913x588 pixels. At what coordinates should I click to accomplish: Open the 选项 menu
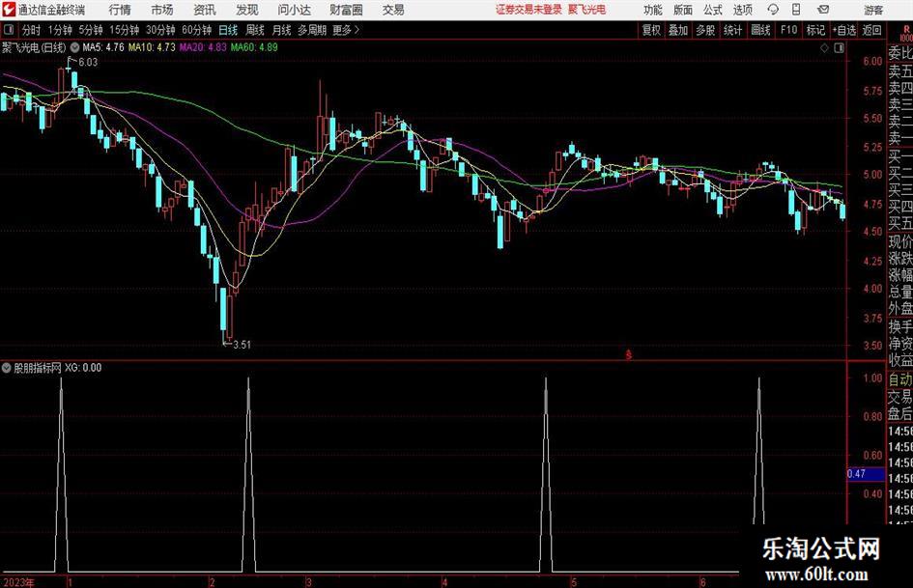coord(742,10)
